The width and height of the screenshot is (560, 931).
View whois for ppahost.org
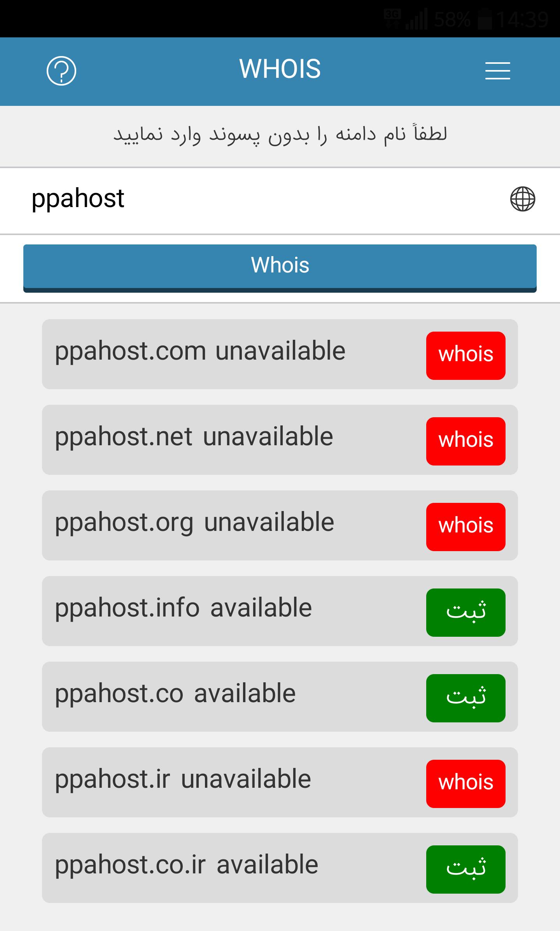(466, 527)
